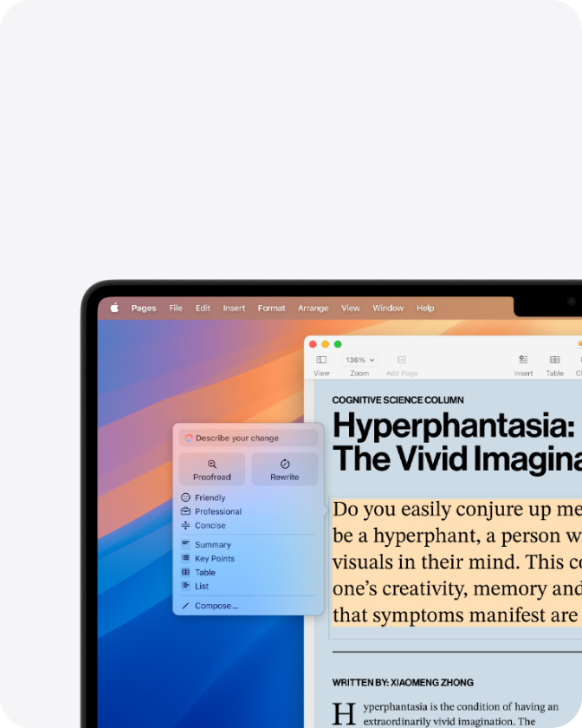
Task: Click the View sidebar icon in toolbar
Action: pyautogui.click(x=321, y=360)
